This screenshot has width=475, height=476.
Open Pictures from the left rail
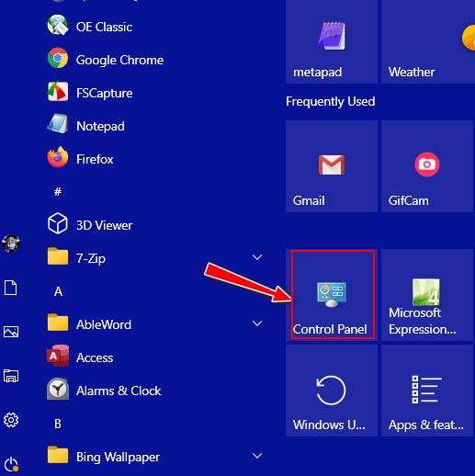pyautogui.click(x=11, y=332)
